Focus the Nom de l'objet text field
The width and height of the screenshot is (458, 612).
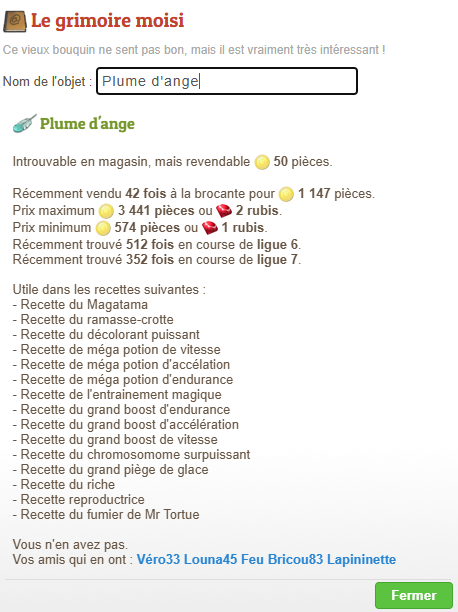(x=227, y=81)
